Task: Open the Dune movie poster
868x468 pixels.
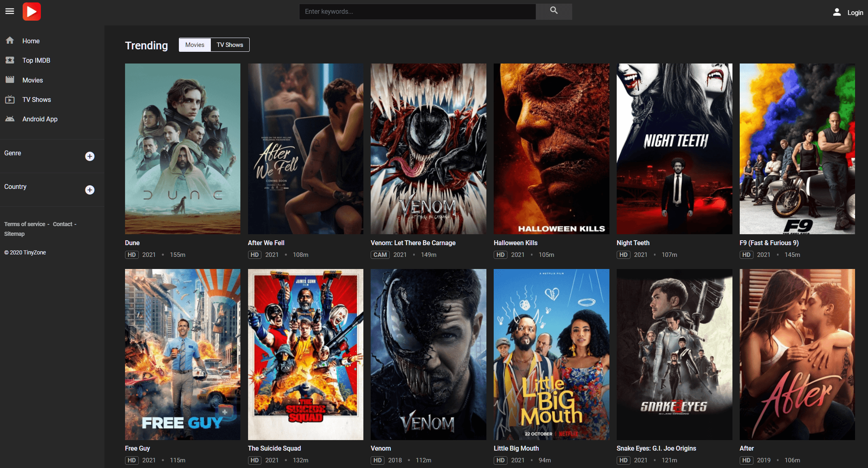Action: point(183,148)
